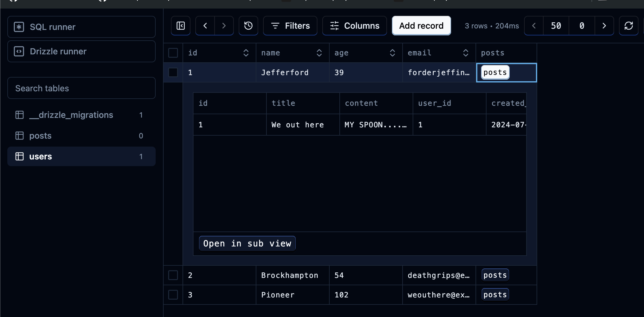Refresh the table data
Viewport: 644px width, 317px height.
coord(628,26)
